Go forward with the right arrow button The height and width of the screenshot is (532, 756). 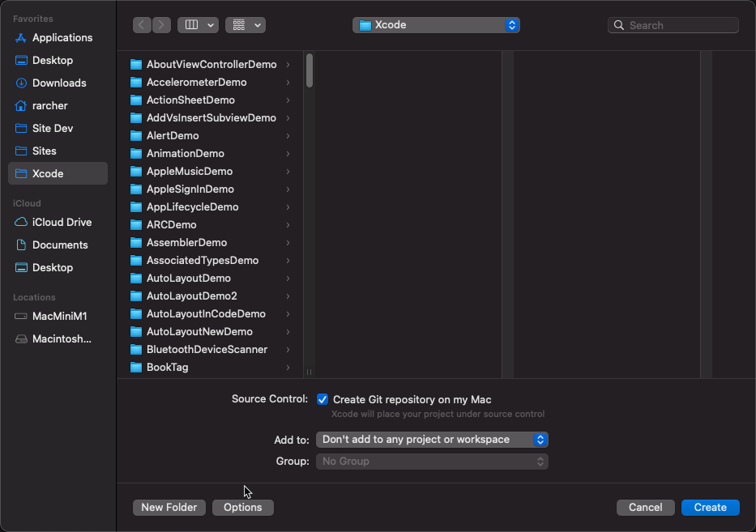tap(161, 25)
